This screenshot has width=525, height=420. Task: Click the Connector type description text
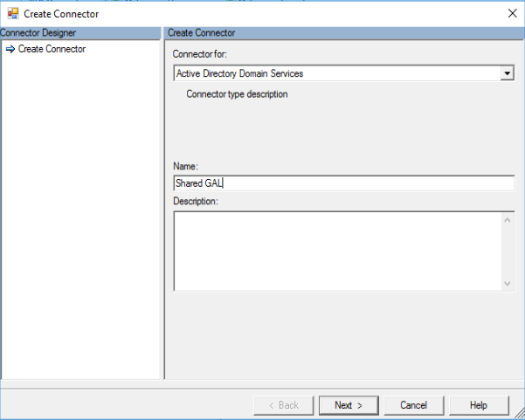[x=237, y=94]
